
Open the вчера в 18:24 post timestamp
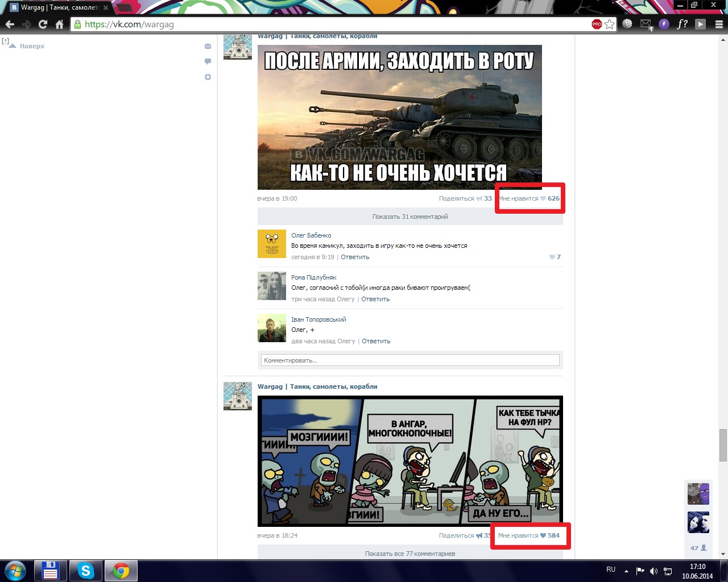(x=277, y=535)
